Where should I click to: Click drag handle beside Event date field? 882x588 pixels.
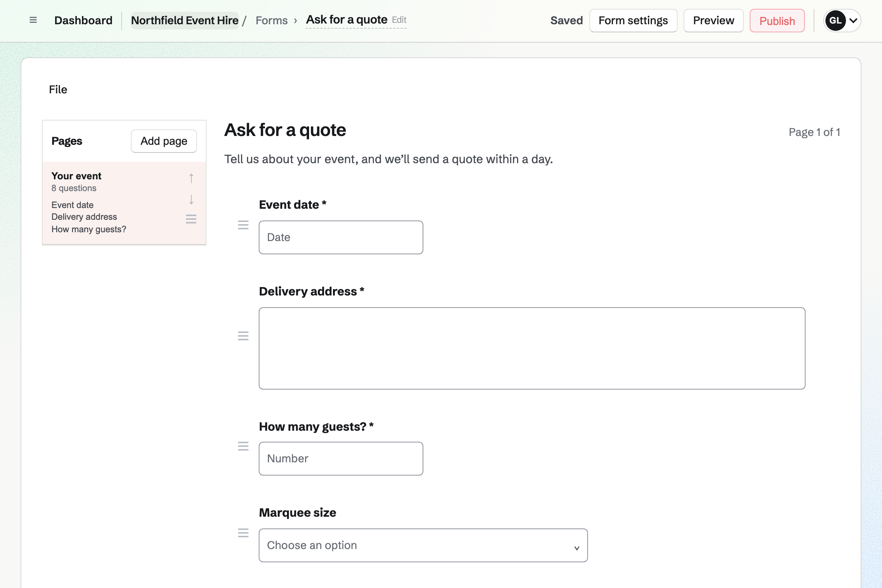coord(243,225)
